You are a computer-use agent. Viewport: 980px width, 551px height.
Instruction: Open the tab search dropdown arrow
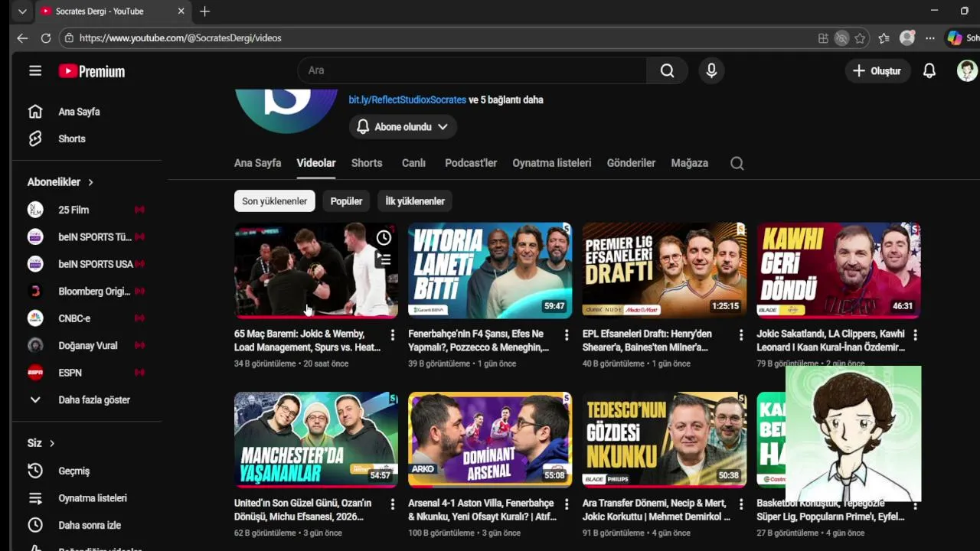pyautogui.click(x=22, y=11)
